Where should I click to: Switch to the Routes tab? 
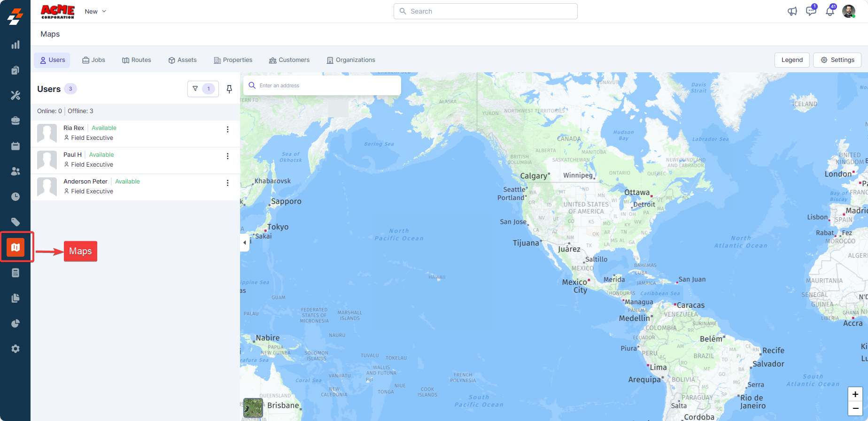click(x=137, y=60)
